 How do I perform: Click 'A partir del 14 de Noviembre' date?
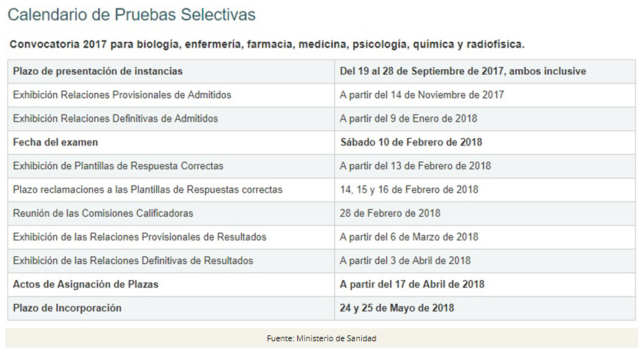coord(422,95)
